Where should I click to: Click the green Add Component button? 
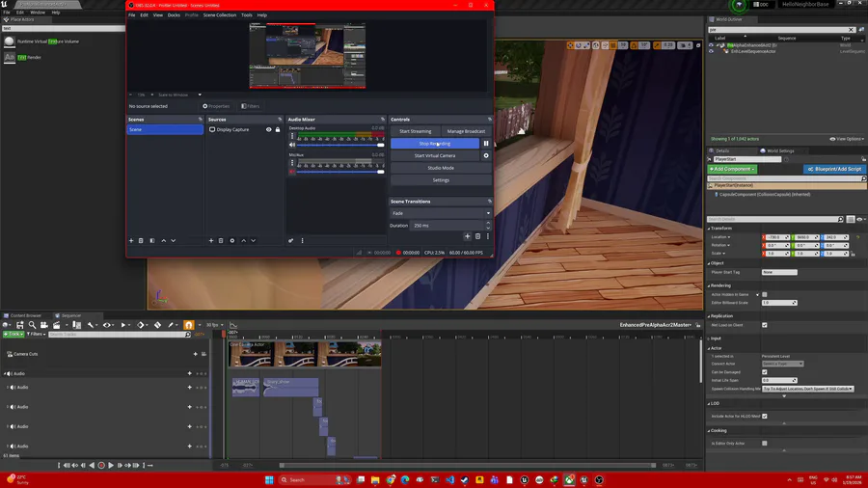pyautogui.click(x=733, y=169)
